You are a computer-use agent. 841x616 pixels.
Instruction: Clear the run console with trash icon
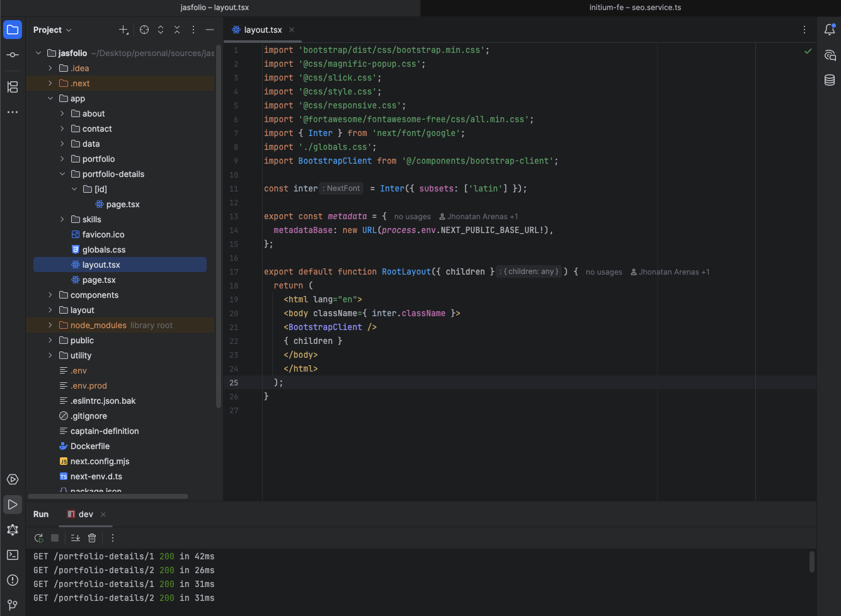pos(92,538)
